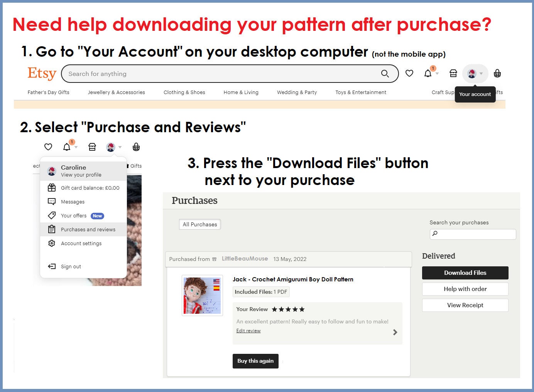Open notifications bell in top header
534x392 pixels.
point(428,73)
